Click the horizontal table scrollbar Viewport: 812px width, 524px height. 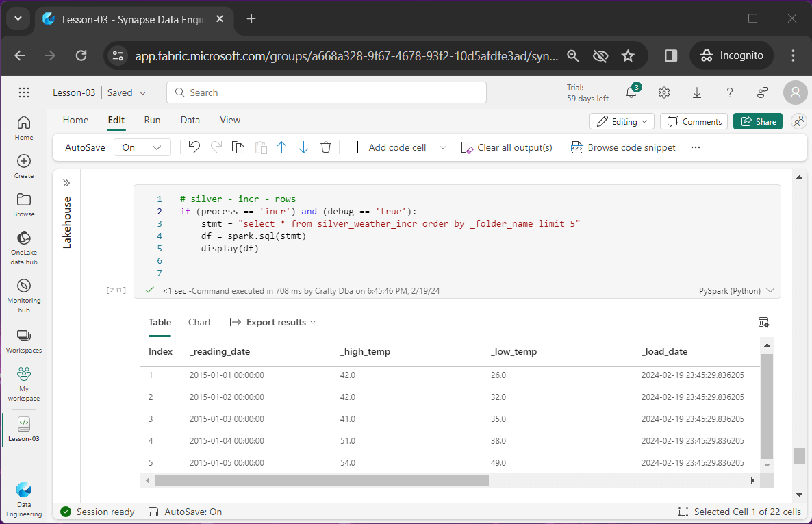click(x=322, y=481)
